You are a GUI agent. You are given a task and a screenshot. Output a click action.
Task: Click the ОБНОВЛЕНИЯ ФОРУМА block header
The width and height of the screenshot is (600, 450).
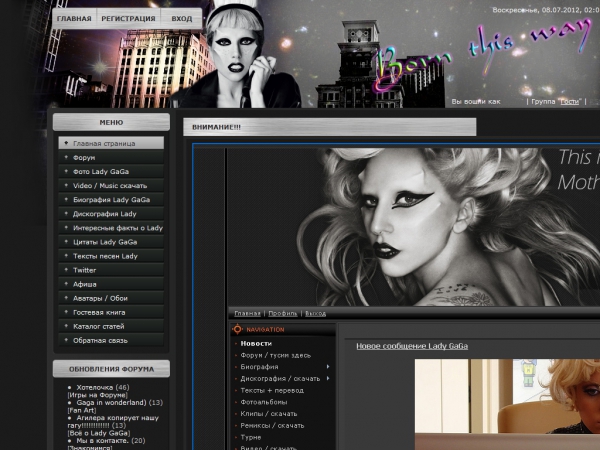111,369
